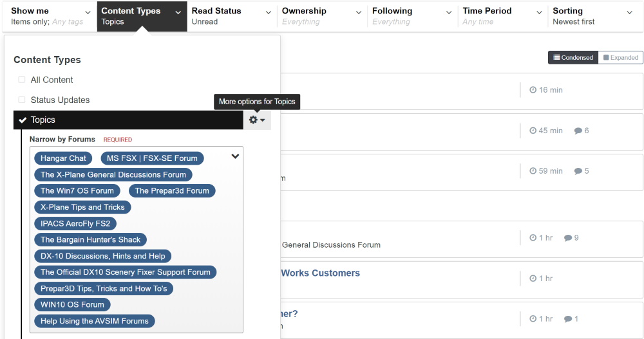Viewport: 644px width, 339px height.
Task: Select the DX-10 Discussions, Hints and Help tag
Action: click(x=102, y=256)
